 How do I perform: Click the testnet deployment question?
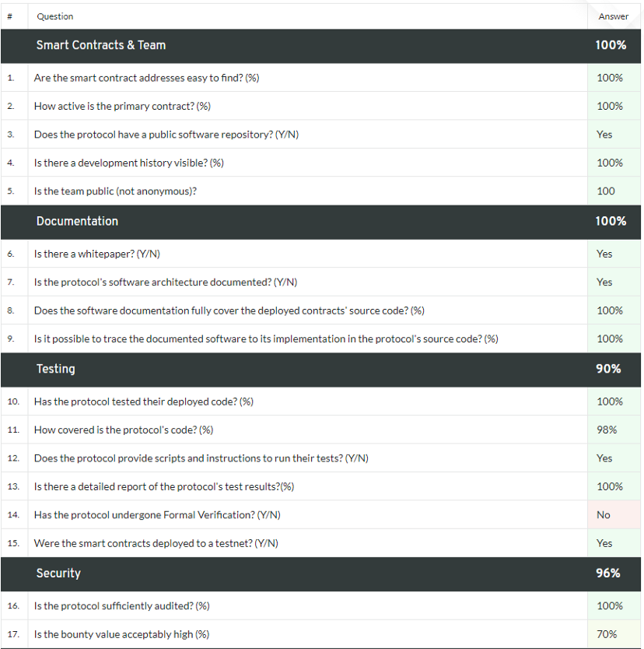coord(156,543)
